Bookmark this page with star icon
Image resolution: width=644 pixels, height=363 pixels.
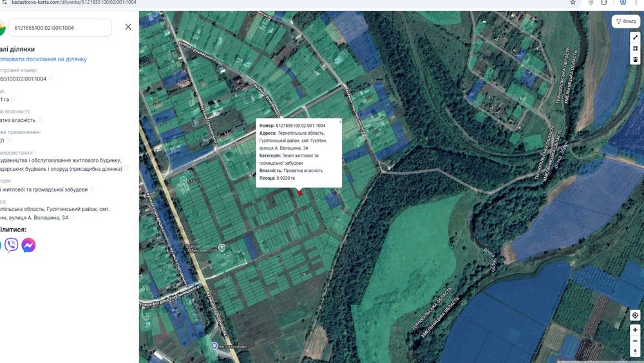tap(573, 3)
